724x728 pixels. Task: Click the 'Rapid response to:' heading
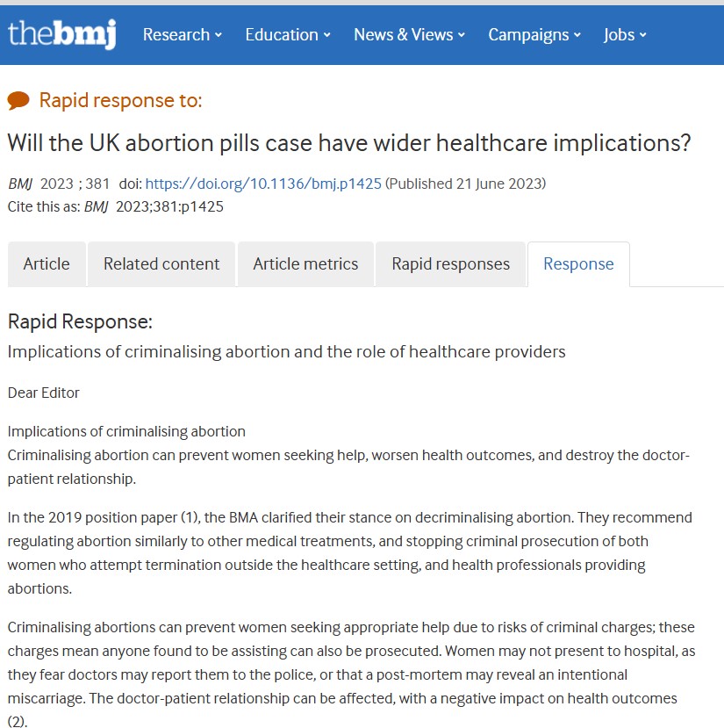click(x=120, y=101)
